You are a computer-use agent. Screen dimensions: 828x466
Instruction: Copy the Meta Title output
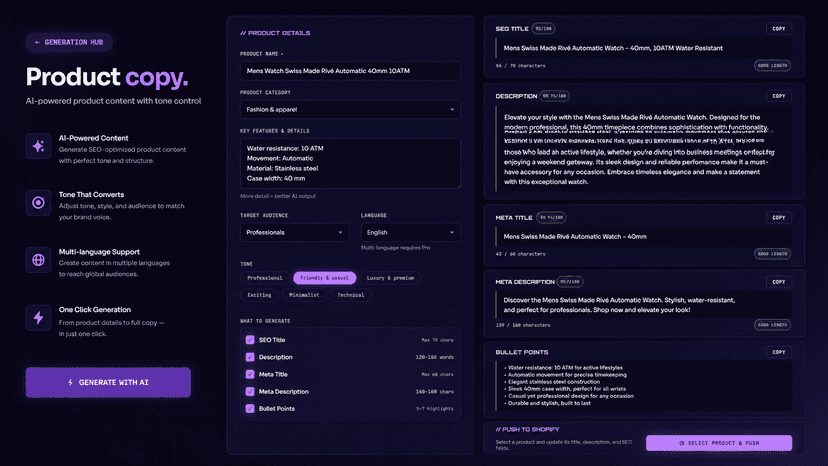[778, 218]
